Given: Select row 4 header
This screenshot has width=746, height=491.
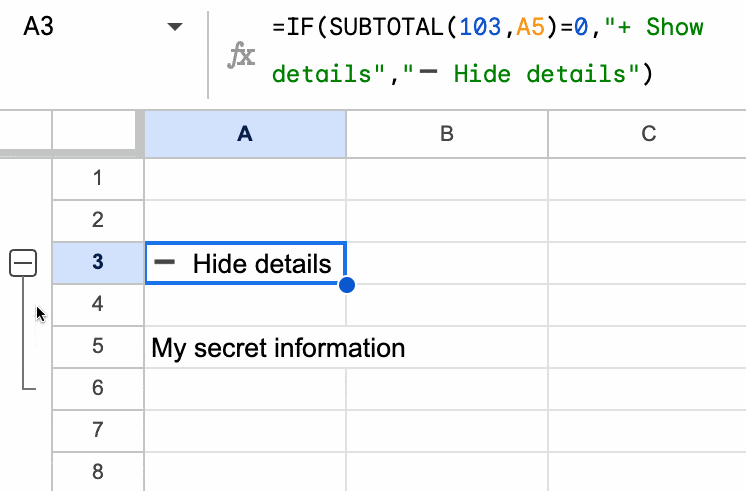Looking at the screenshot, I should tap(98, 304).
